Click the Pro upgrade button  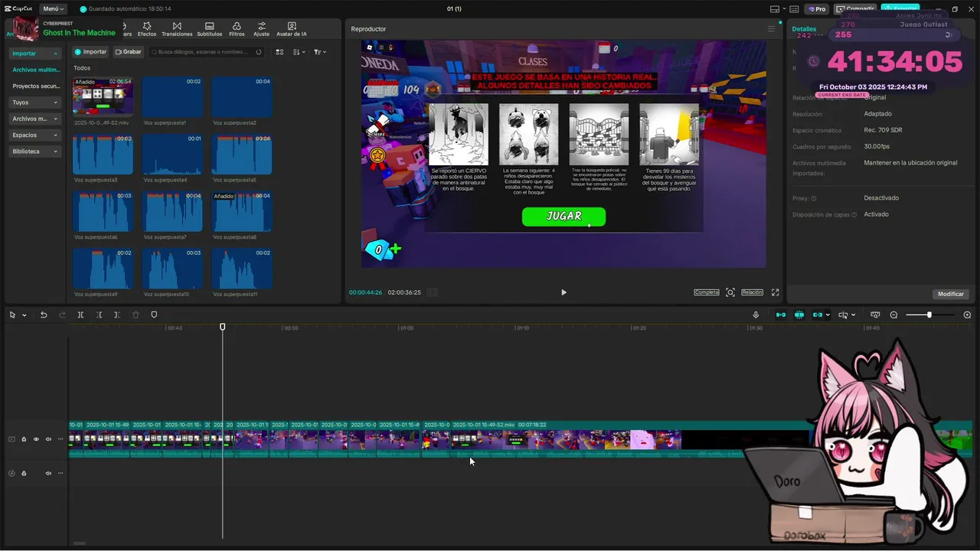point(817,9)
